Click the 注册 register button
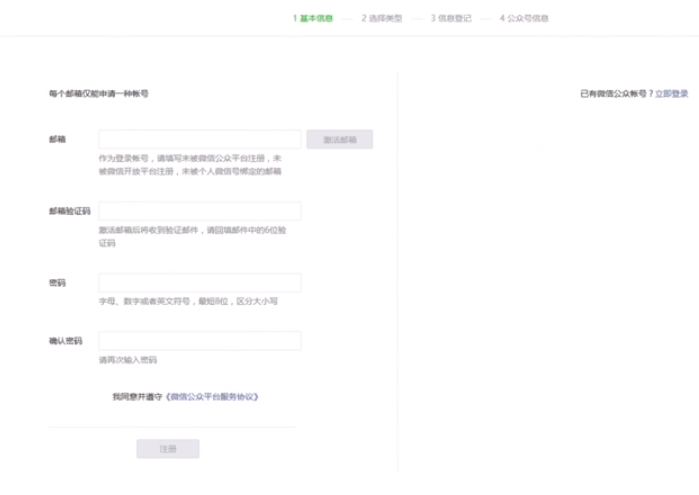The image size is (699, 495). pyautogui.click(x=167, y=449)
